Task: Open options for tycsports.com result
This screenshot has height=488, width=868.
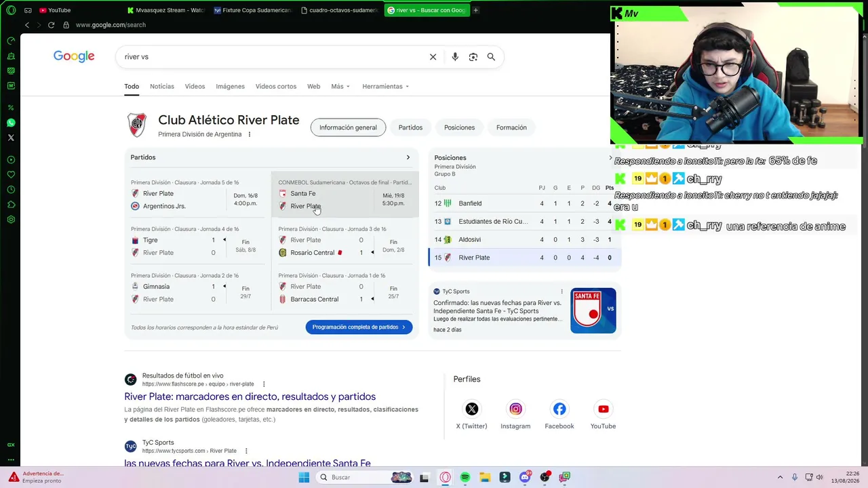Action: [246, 451]
